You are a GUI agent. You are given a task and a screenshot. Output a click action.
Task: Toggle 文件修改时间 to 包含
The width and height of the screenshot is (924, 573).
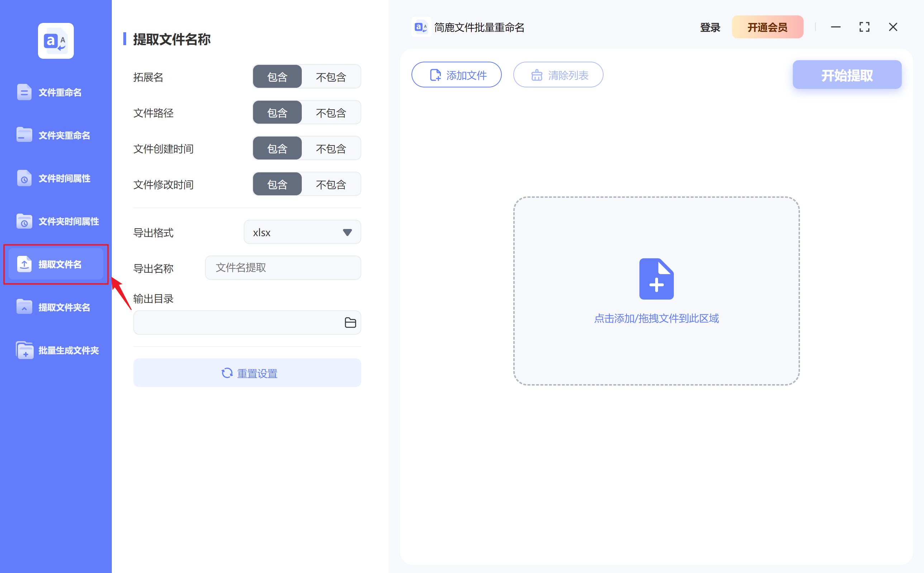click(x=277, y=184)
